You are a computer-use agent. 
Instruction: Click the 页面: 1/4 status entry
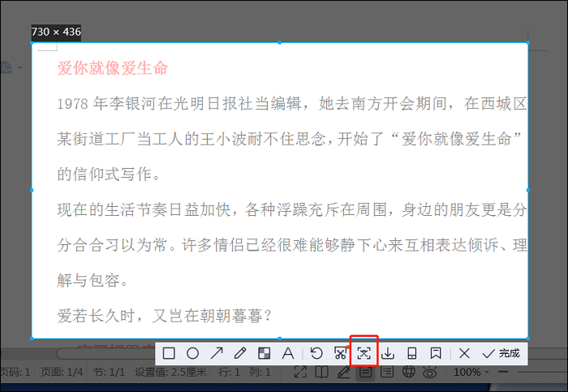point(62,372)
